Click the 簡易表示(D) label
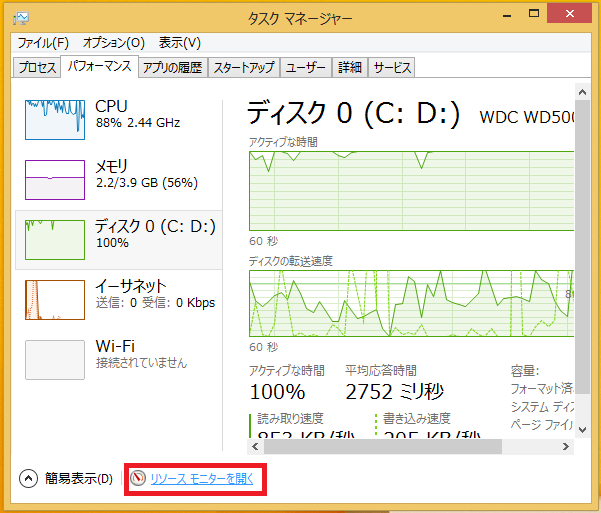The height and width of the screenshot is (513, 601). 79,478
